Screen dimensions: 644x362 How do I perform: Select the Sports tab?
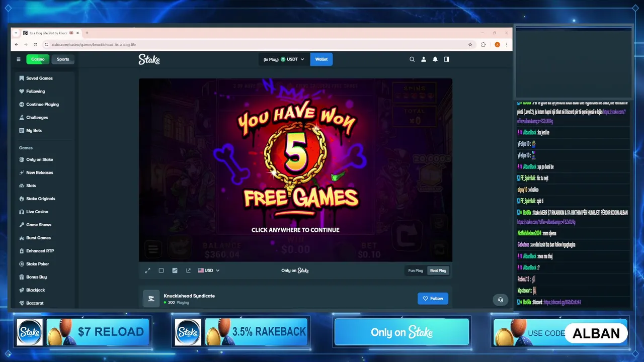pos(63,59)
